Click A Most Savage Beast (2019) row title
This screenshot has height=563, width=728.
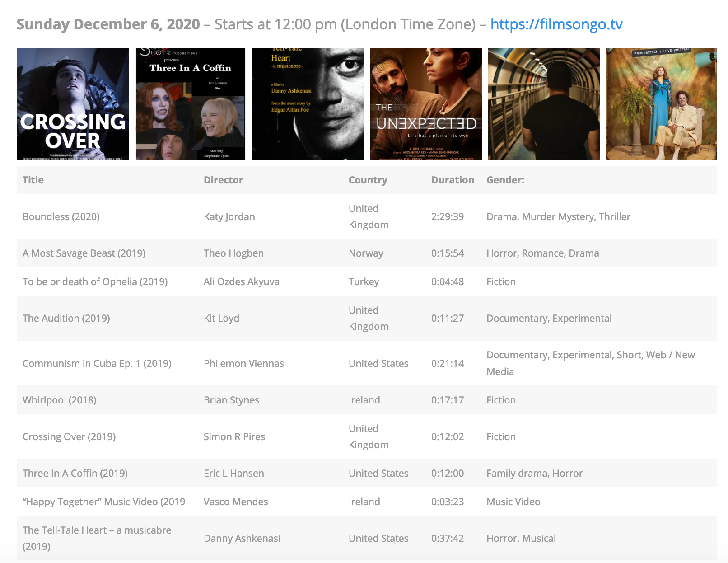tap(84, 253)
